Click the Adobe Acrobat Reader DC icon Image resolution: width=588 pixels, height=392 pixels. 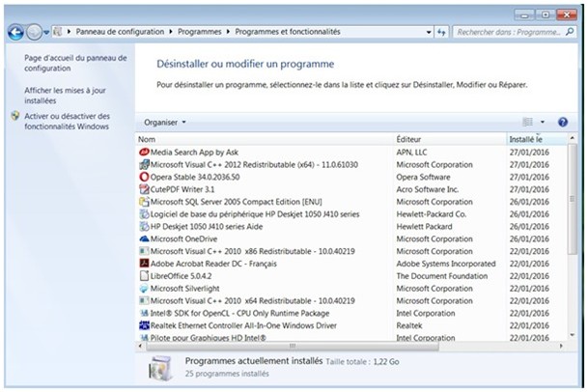(x=144, y=264)
